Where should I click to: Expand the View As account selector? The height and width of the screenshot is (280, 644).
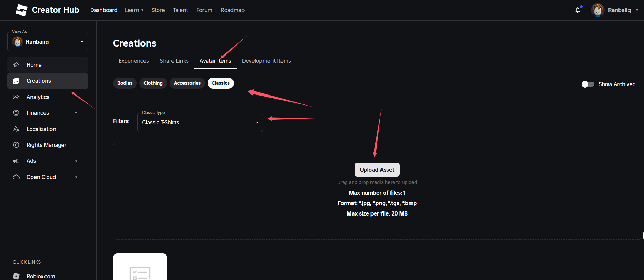[48, 42]
